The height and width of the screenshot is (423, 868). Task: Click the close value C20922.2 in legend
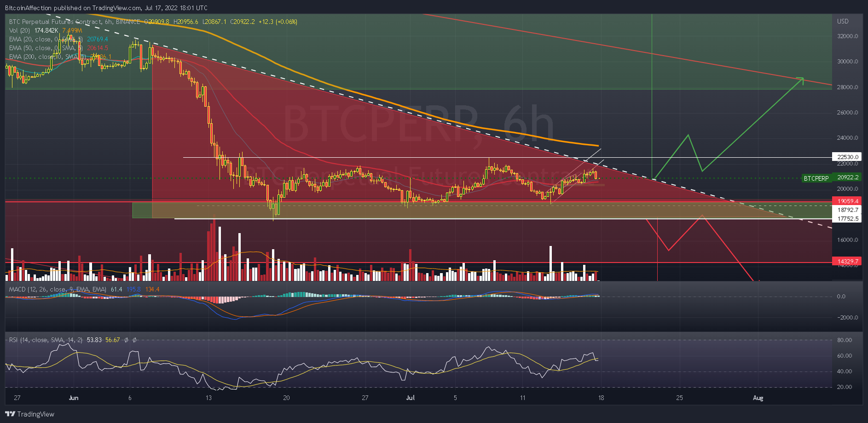click(243, 22)
